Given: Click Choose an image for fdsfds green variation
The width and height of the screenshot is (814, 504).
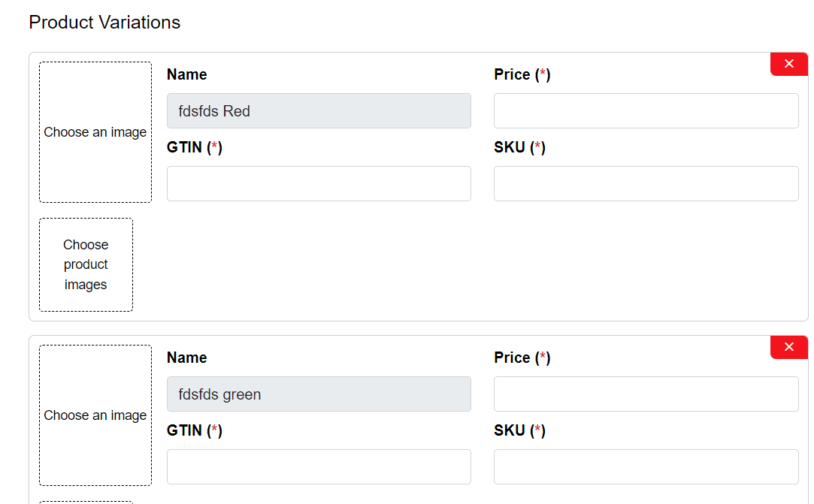Looking at the screenshot, I should 95,415.
